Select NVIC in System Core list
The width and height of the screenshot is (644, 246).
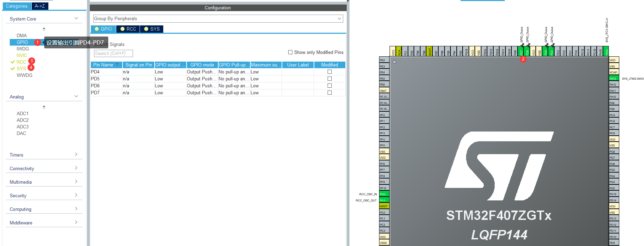click(x=22, y=55)
